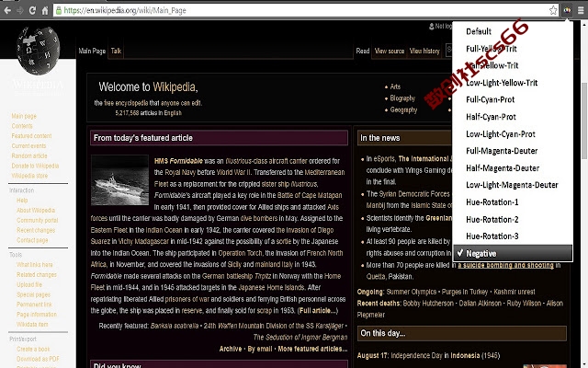The image size is (588, 368).
Task: Open Permanent link in sidebar
Action: pos(34,305)
